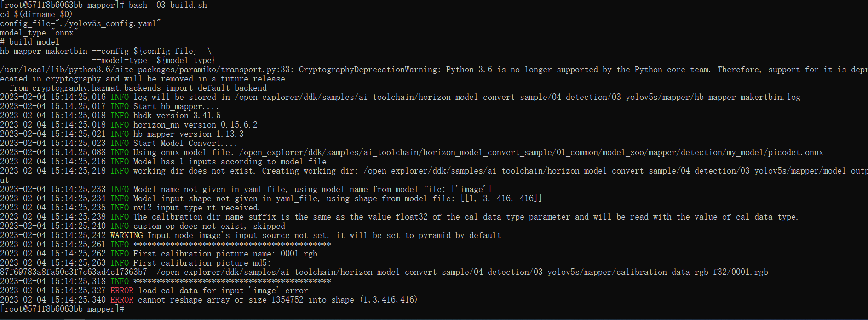Click the model_type="onnx" line

39,33
